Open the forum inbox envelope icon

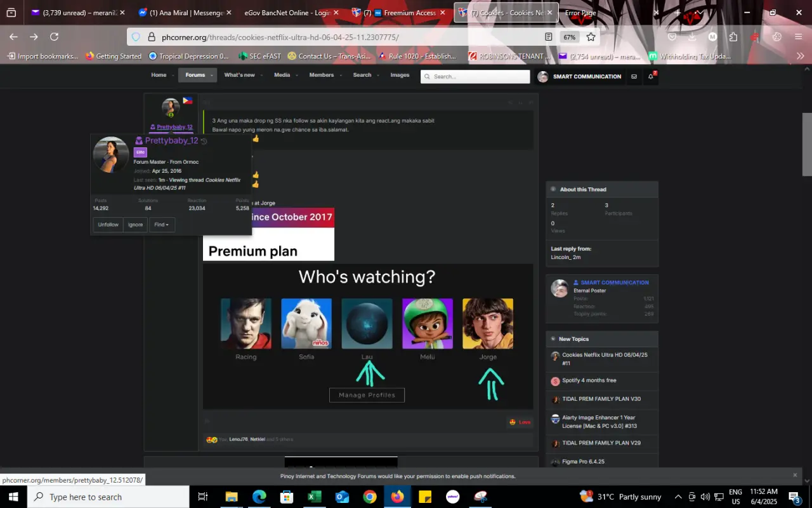pyautogui.click(x=634, y=77)
